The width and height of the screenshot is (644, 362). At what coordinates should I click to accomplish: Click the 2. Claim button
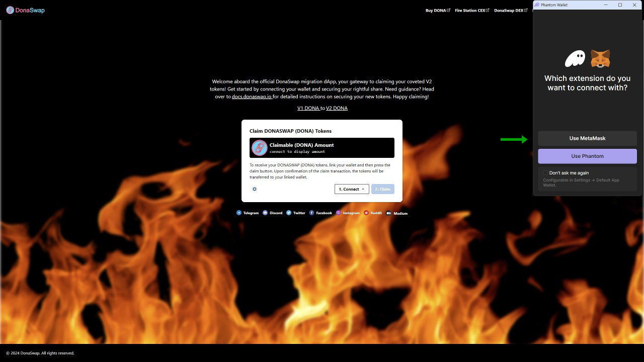383,189
